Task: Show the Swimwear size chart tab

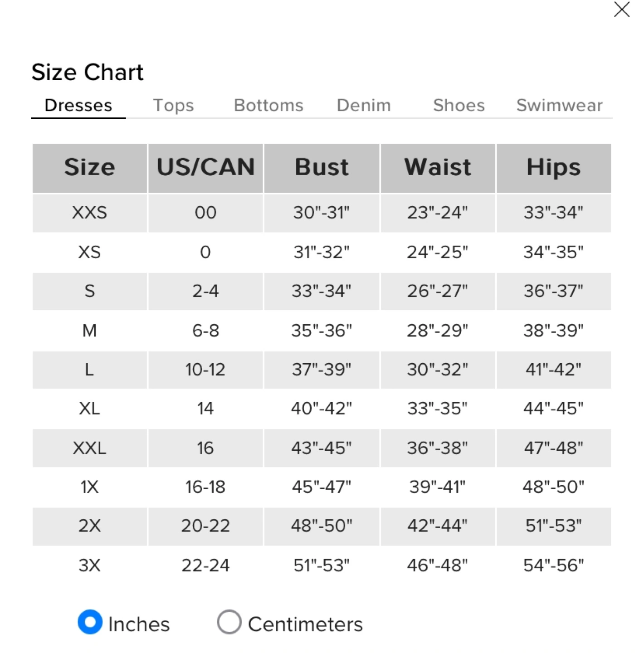Action: coord(560,105)
